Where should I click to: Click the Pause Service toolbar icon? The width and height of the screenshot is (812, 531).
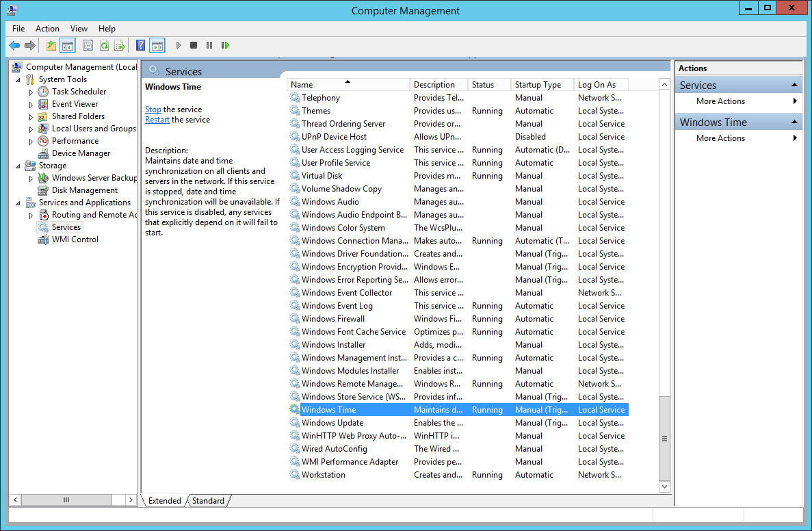pos(209,46)
